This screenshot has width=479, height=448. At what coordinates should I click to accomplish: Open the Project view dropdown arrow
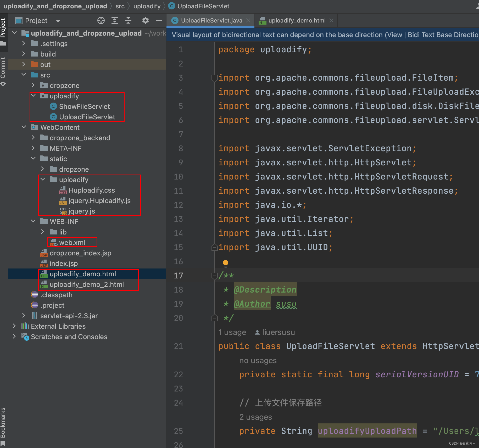58,21
